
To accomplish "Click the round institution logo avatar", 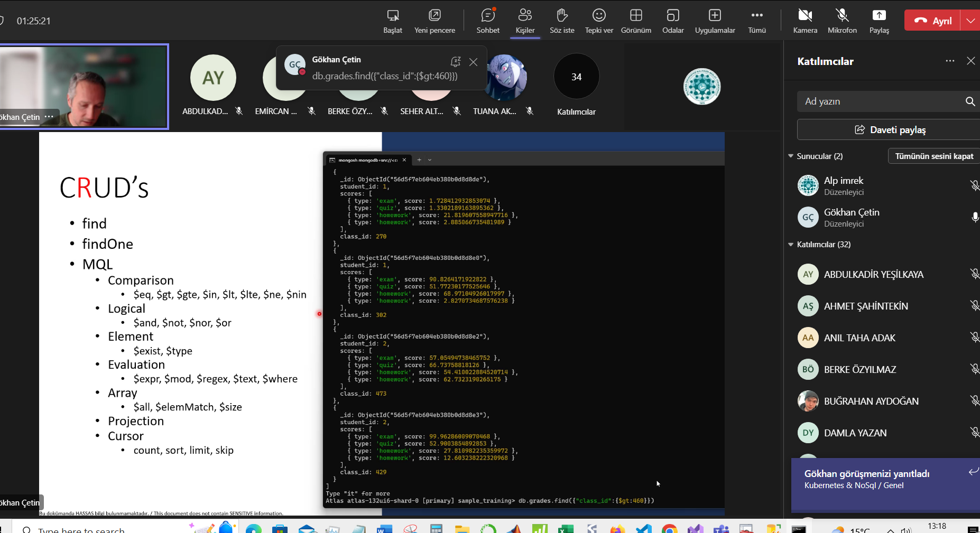I will [x=701, y=86].
